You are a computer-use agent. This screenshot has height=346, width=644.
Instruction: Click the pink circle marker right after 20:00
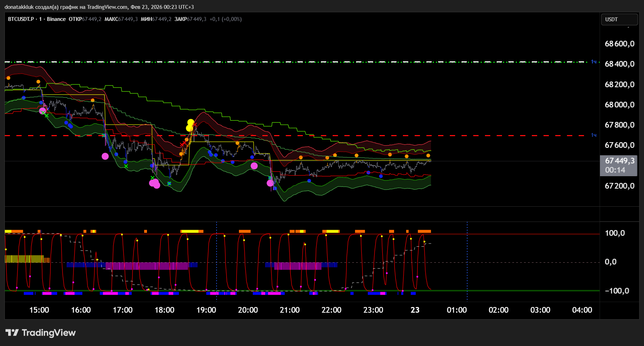[254, 166]
